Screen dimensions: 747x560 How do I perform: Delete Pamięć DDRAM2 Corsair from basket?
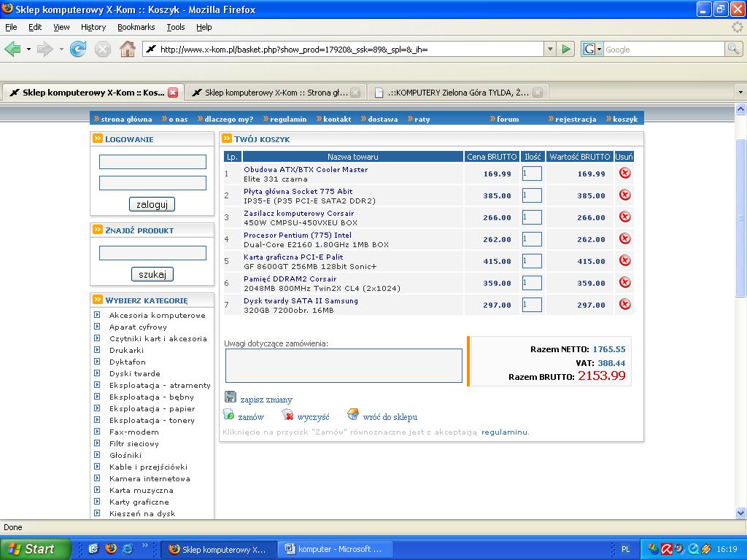[x=625, y=282]
